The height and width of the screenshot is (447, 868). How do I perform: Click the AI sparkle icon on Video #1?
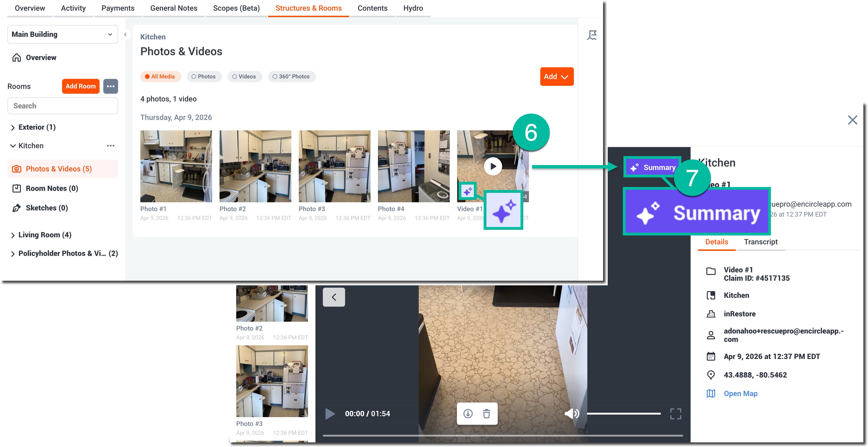coord(467,192)
